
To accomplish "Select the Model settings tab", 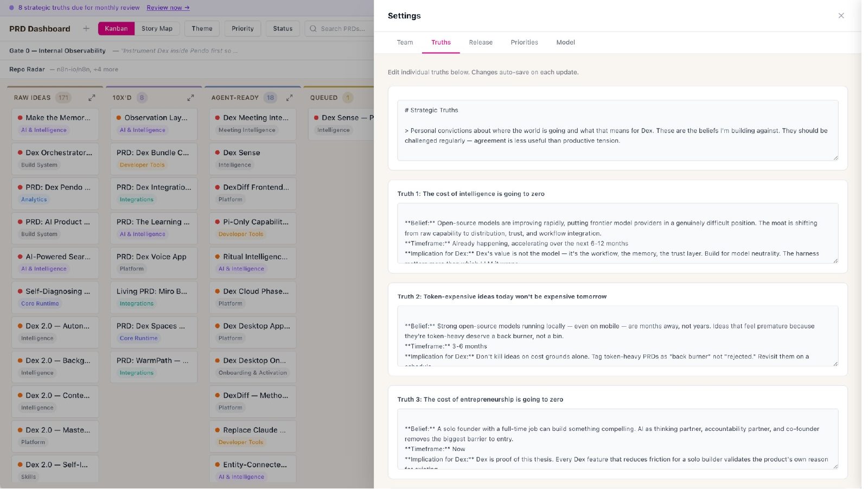I will tap(565, 42).
